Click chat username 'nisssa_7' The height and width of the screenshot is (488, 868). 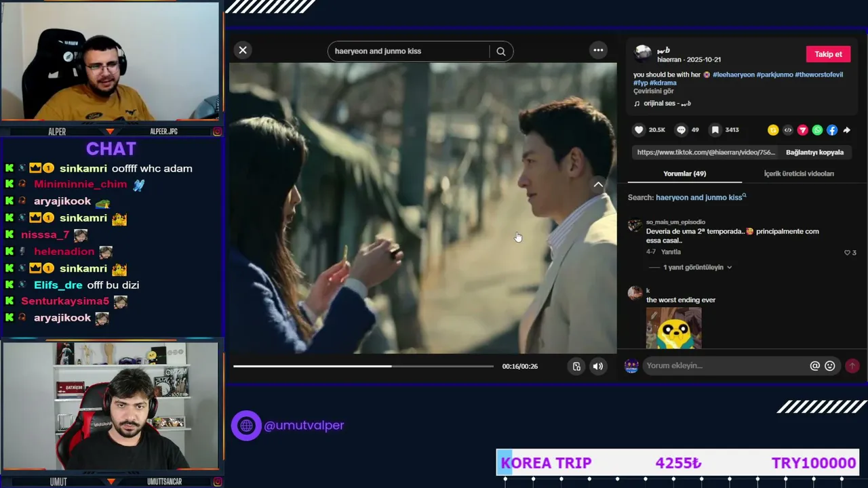[x=45, y=235]
